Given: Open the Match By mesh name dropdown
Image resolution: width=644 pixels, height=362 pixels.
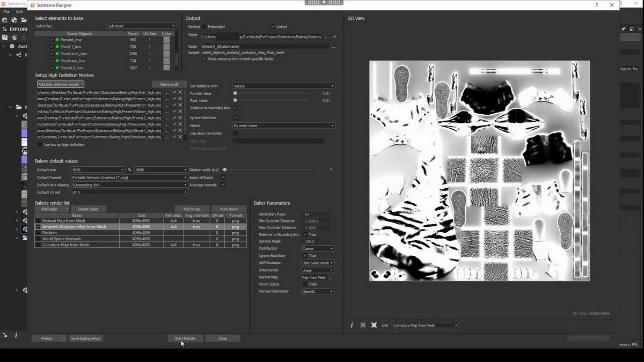Looking at the screenshot, I should coord(284,125).
